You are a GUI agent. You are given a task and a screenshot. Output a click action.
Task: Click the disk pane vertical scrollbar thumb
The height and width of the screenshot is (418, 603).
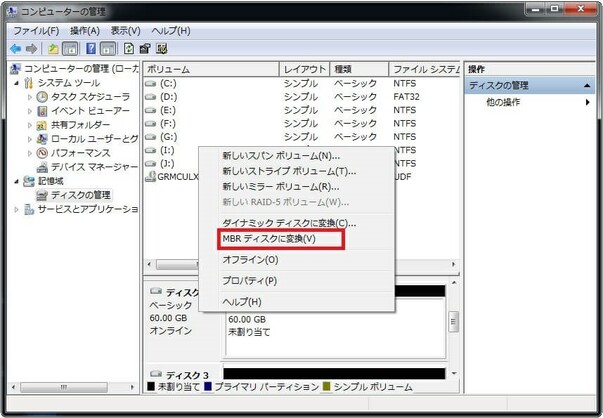click(453, 321)
